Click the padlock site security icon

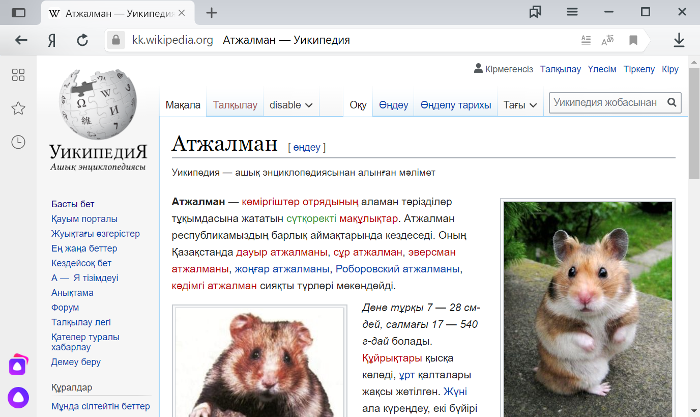click(x=116, y=40)
